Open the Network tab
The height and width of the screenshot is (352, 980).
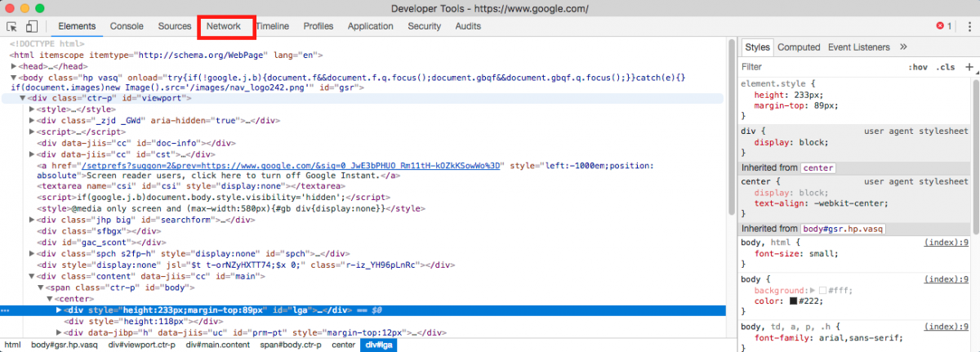[x=224, y=26]
